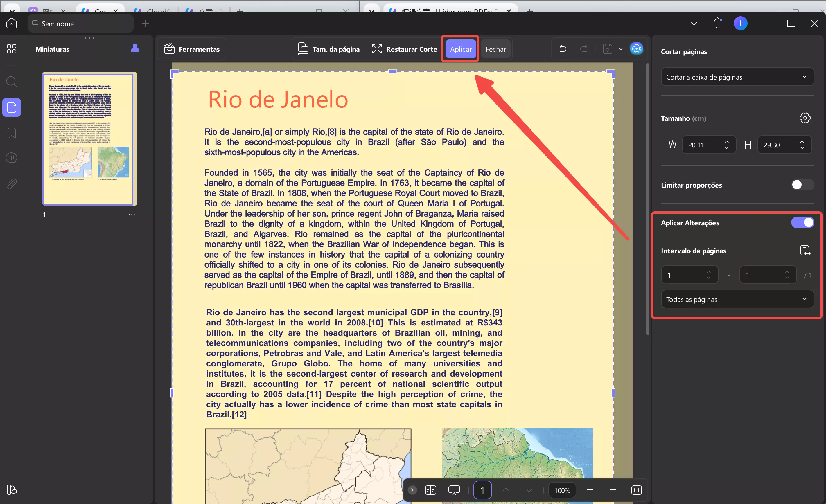The width and height of the screenshot is (826, 504).
Task: Open the search panel in sidebar
Action: tap(11, 81)
